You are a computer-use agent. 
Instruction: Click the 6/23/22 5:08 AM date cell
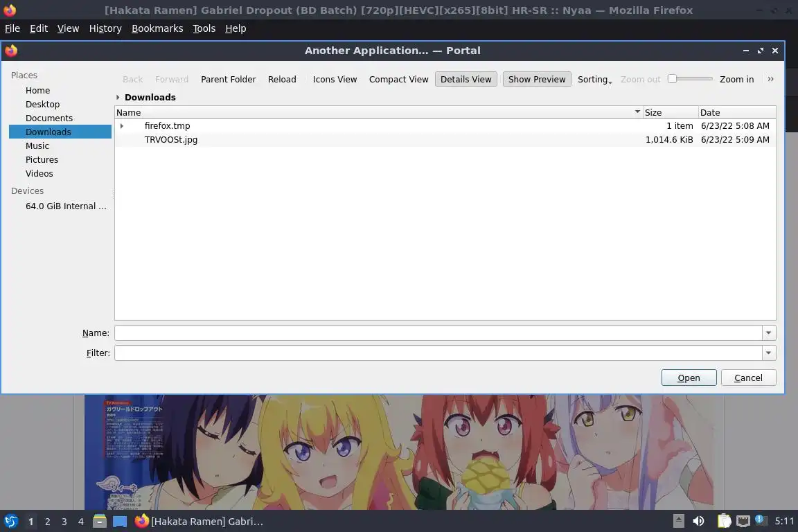point(735,126)
